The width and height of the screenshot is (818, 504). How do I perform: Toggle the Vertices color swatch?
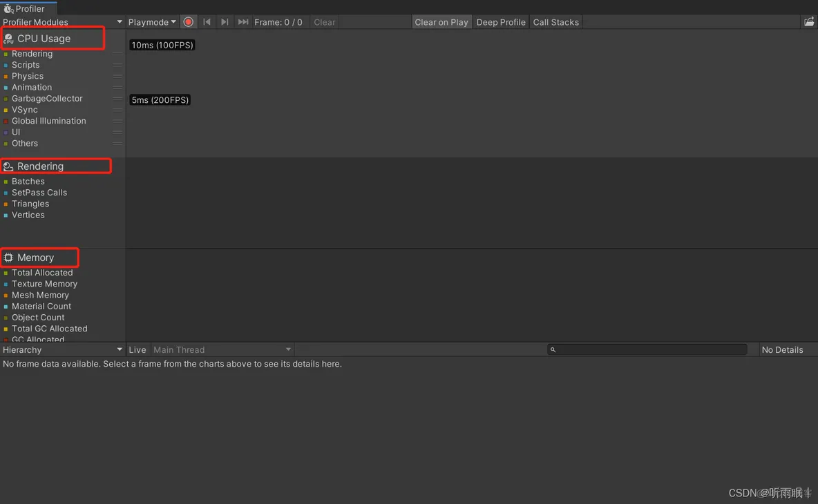(6, 215)
